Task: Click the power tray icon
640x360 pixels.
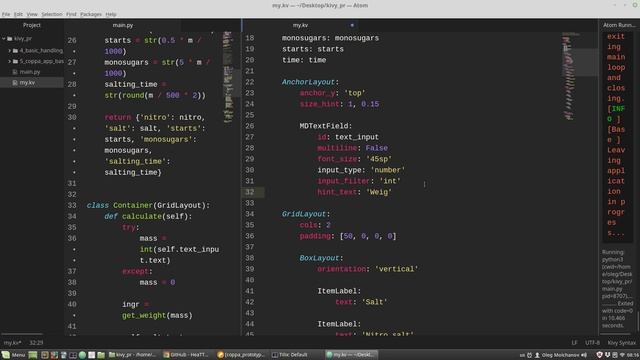Action: tap(529, 355)
